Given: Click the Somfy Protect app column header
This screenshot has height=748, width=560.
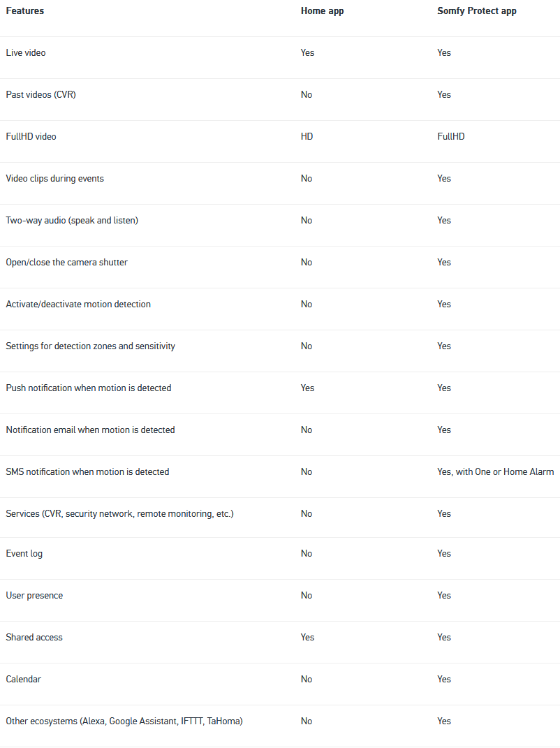Looking at the screenshot, I should pos(476,11).
